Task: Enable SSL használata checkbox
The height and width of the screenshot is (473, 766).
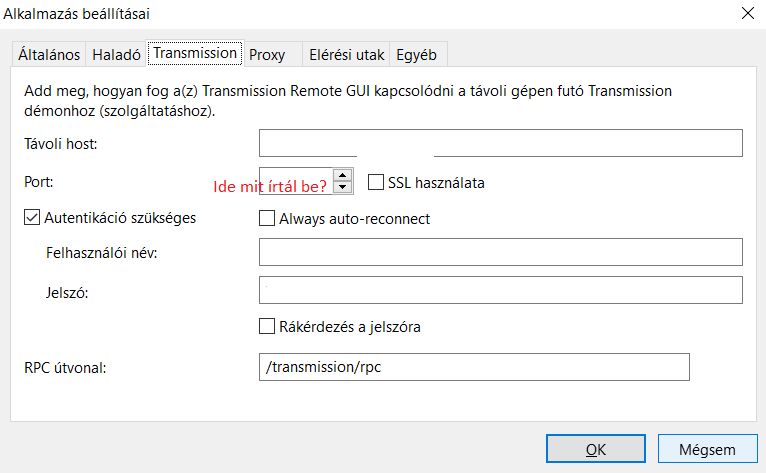Action: click(x=376, y=182)
